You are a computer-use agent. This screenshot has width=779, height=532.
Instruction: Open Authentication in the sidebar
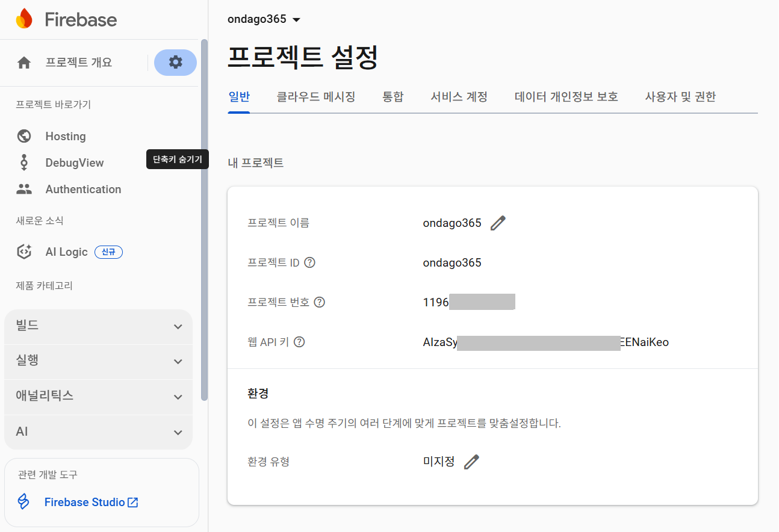point(83,189)
